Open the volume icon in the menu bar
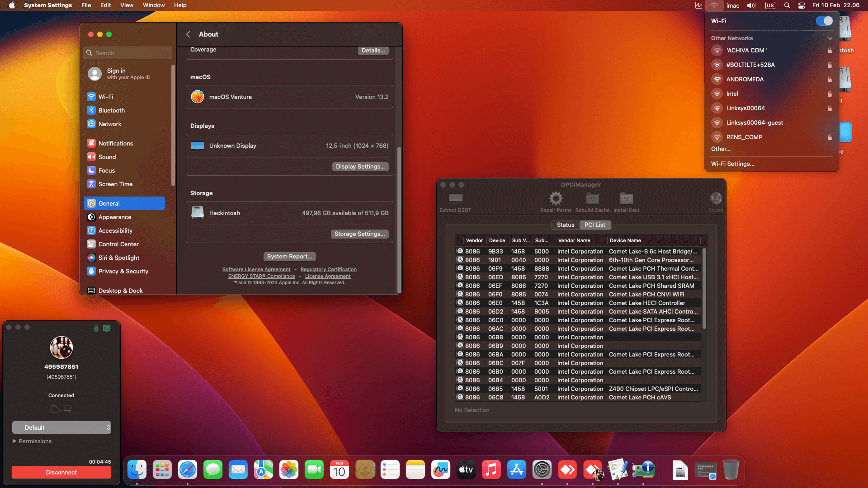 tap(750, 5)
